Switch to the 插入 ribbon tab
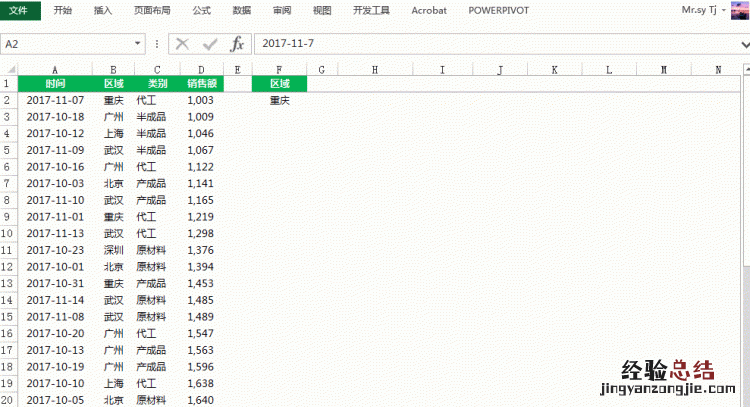 tap(103, 10)
